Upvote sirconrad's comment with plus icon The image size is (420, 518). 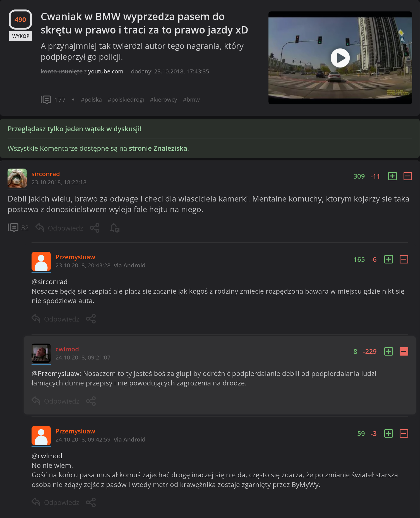pyautogui.click(x=392, y=176)
